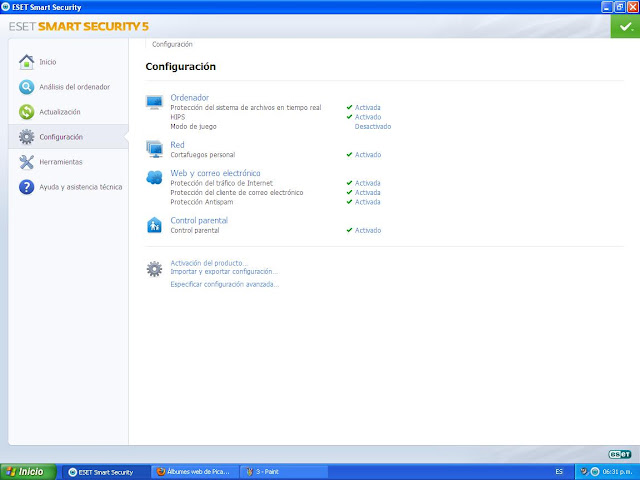
Task: Click Especificar configuración avanzada link
Action: coord(224,284)
